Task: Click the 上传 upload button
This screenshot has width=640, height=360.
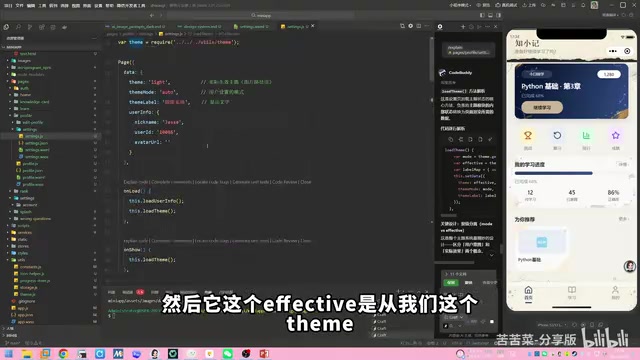Action: (x=529, y=5)
